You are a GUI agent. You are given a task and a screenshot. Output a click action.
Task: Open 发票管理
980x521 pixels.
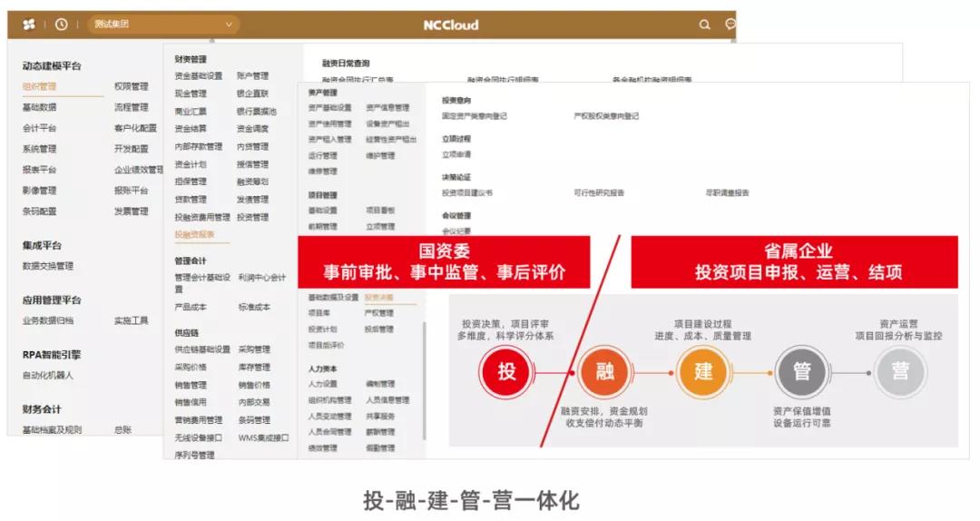(x=132, y=211)
